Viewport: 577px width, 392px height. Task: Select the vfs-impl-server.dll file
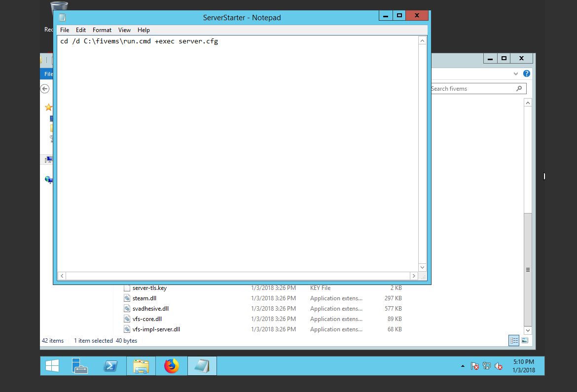pos(156,329)
